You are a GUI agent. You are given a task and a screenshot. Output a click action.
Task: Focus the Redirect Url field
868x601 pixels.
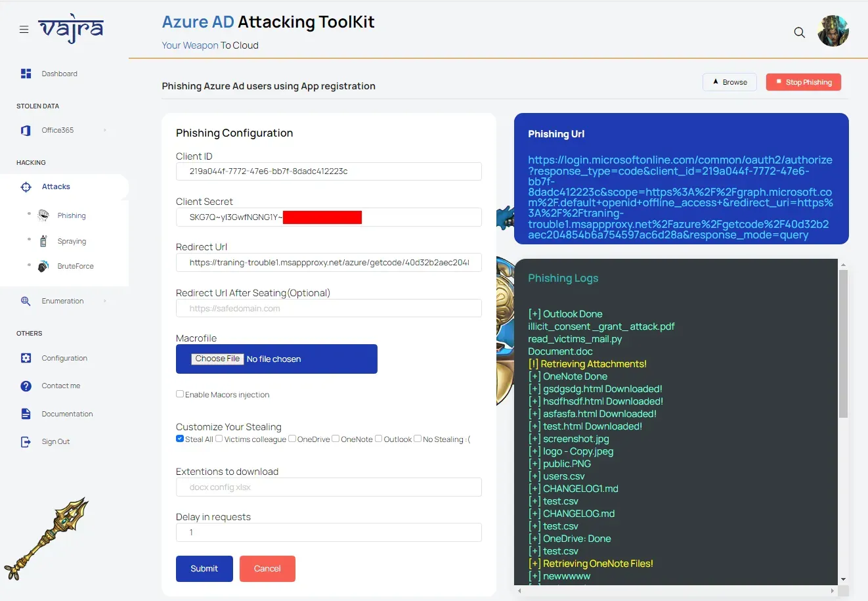coord(329,263)
